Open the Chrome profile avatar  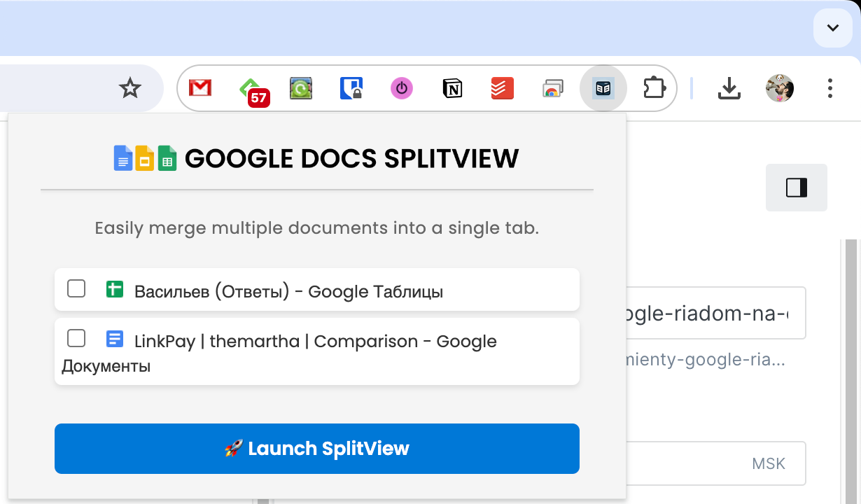point(780,88)
